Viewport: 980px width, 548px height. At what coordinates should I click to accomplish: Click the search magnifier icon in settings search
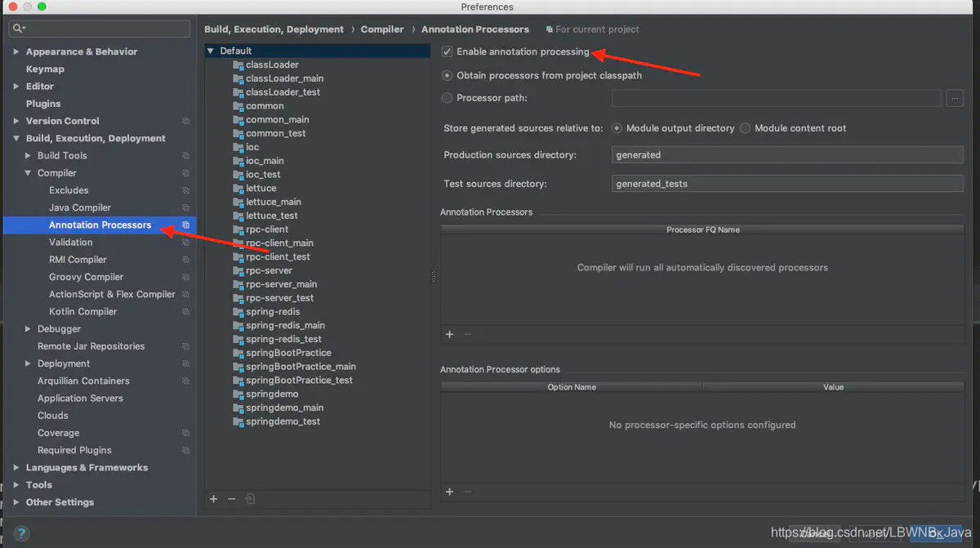point(18,29)
